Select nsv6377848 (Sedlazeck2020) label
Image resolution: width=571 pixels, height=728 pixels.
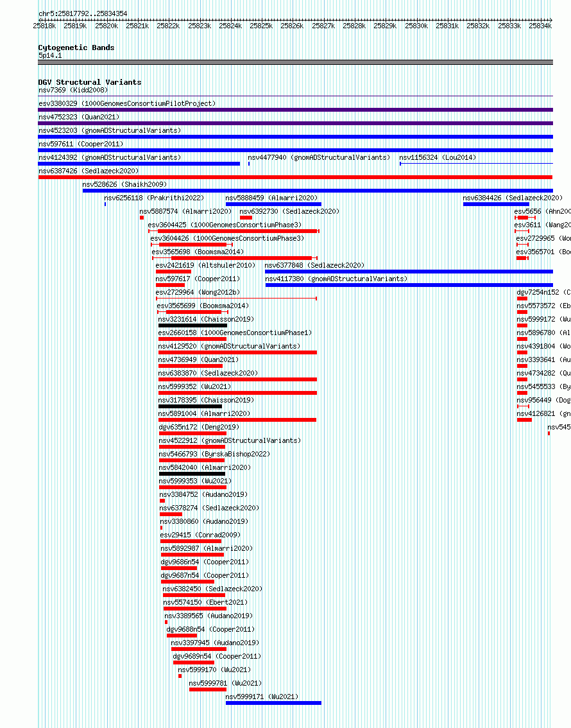point(314,265)
